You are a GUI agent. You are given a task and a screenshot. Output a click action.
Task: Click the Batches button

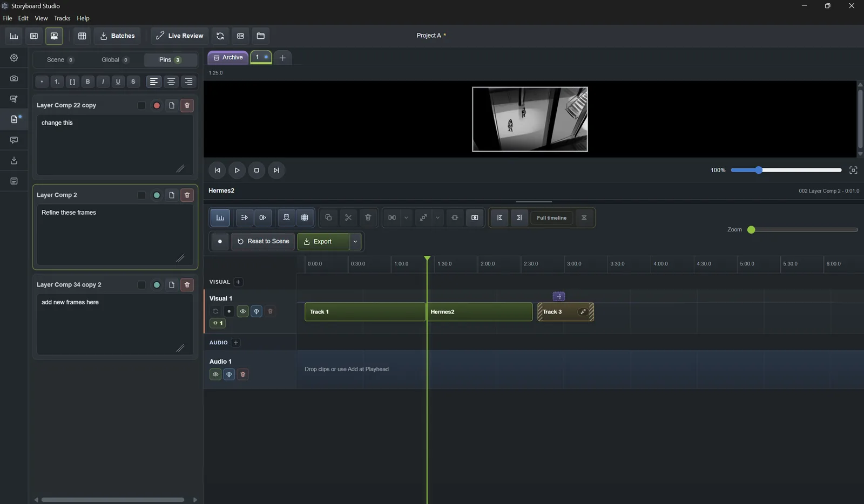click(117, 36)
